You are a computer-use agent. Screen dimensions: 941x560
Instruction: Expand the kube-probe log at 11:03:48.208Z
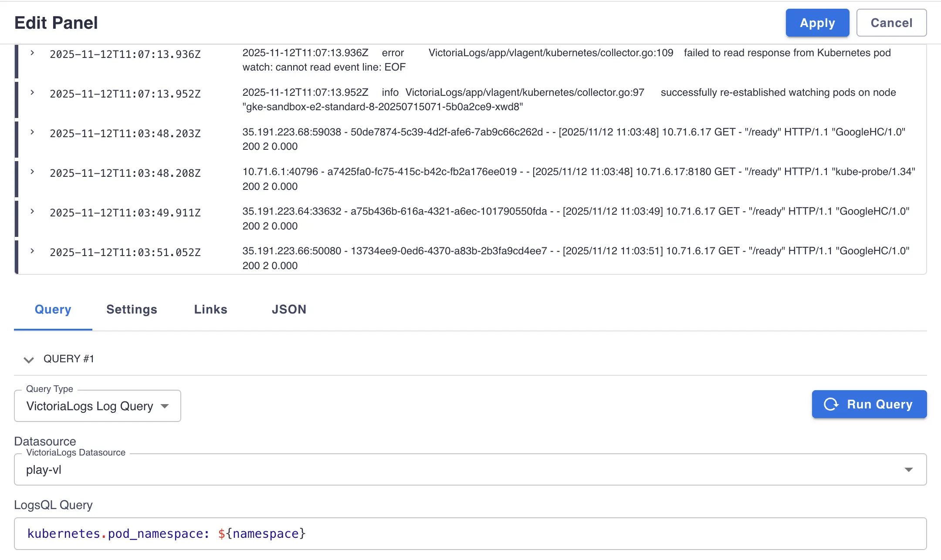click(32, 172)
